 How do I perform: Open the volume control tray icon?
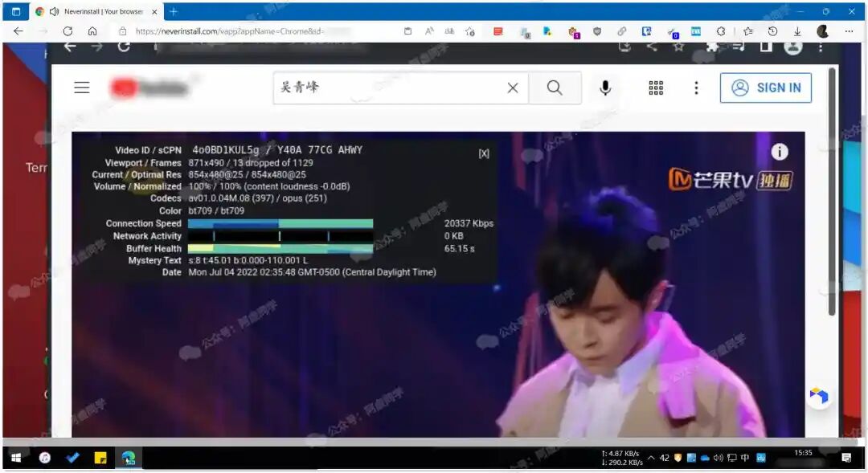tap(719, 458)
